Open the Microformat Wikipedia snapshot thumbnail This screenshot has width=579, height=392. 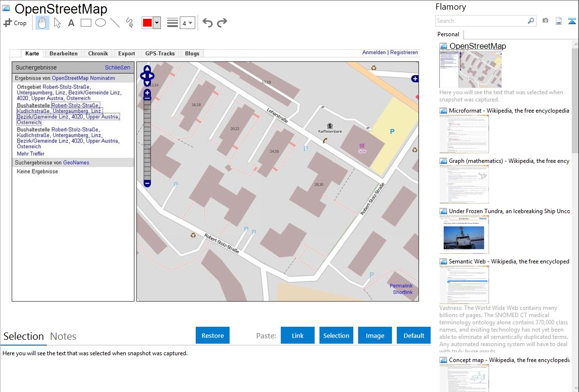464,134
